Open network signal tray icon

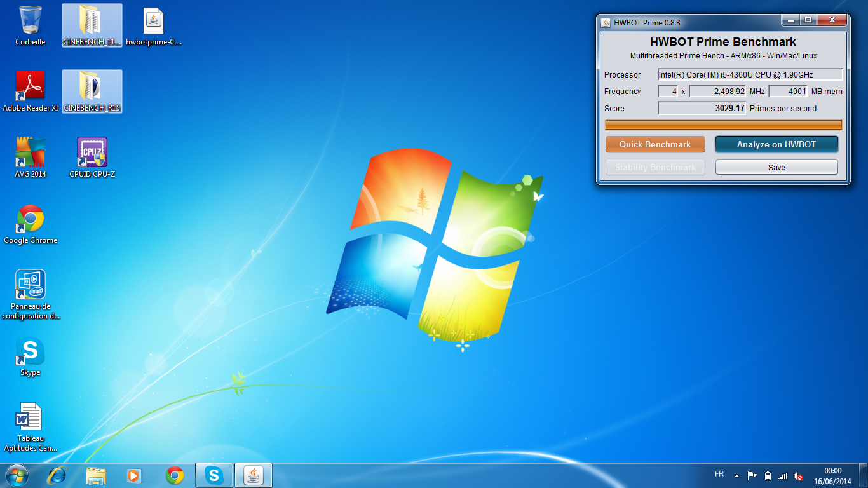click(783, 475)
